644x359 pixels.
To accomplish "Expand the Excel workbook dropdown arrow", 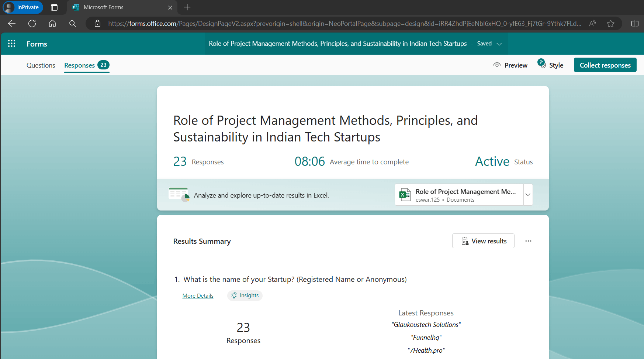I will pyautogui.click(x=528, y=195).
